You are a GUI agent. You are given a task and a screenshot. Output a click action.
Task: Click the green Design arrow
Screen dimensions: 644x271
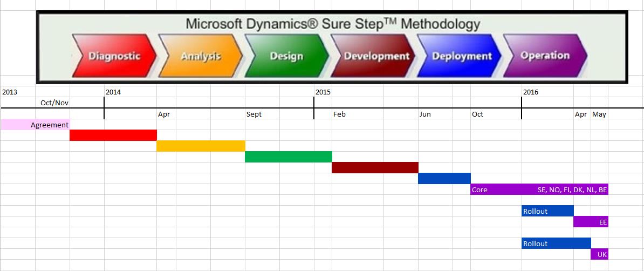pyautogui.click(x=287, y=56)
